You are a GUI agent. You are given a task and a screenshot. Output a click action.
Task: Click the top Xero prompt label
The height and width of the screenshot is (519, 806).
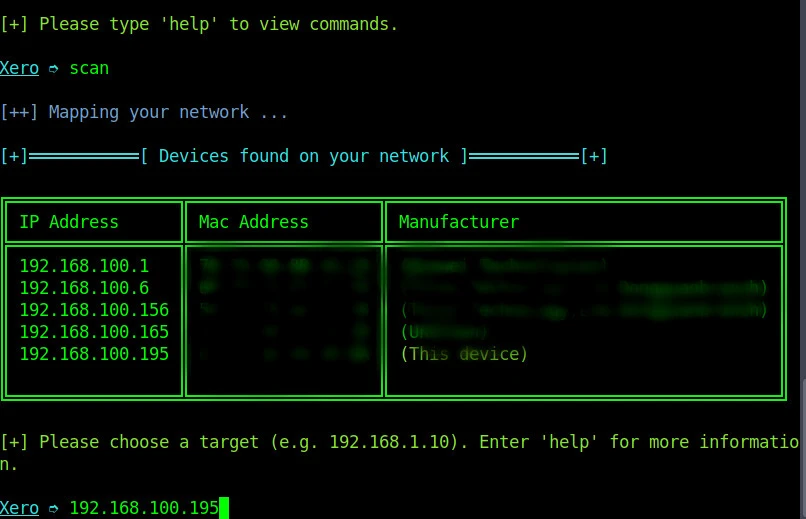(x=19, y=68)
